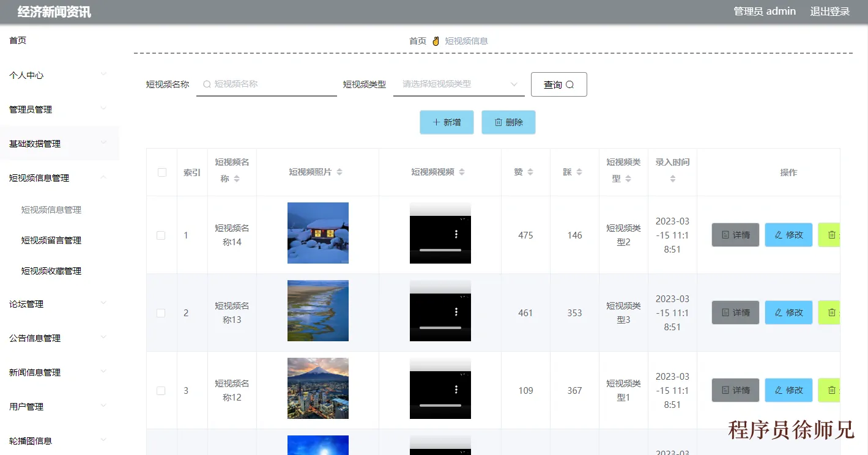The width and height of the screenshot is (868, 455).
Task: Click the 删除 batch delete button
Action: 508,122
